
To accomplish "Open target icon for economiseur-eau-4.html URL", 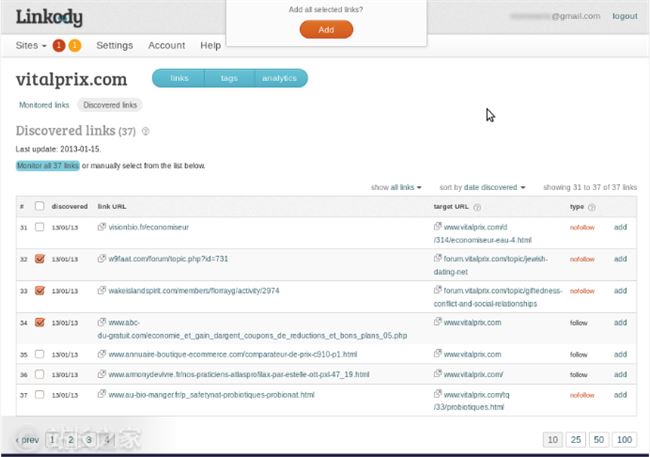I will click(x=437, y=226).
